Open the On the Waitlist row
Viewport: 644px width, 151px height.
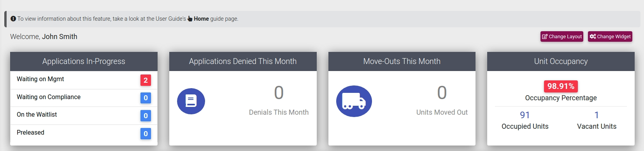(x=84, y=115)
